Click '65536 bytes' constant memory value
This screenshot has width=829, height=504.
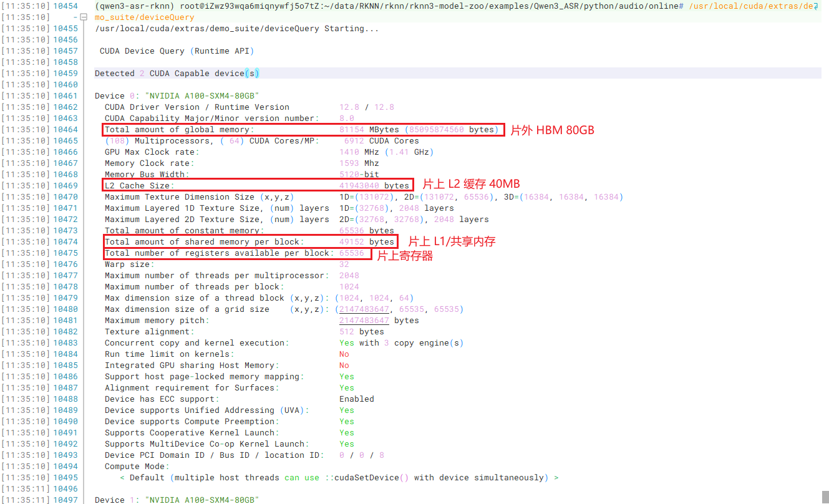(x=367, y=231)
